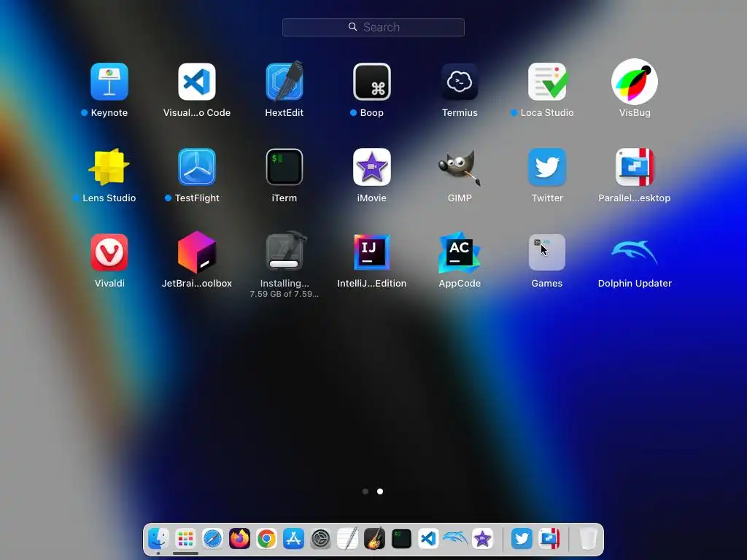Launch TextEdit from the Dock

click(x=348, y=539)
